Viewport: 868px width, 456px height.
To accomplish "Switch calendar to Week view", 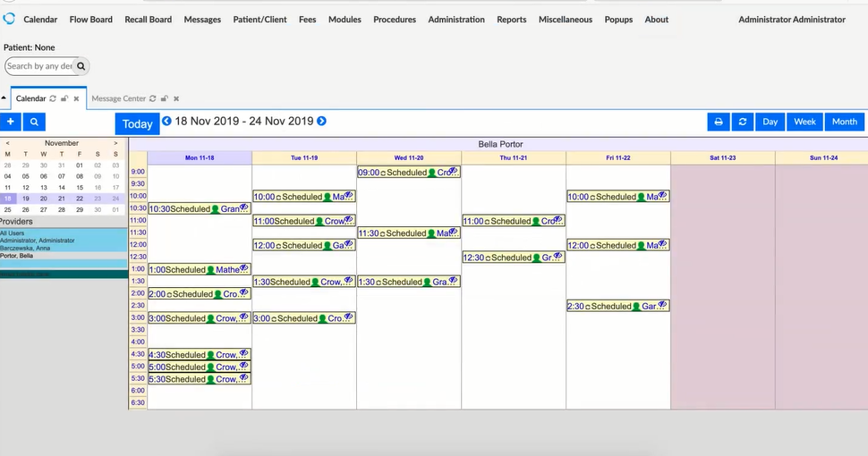I will coord(804,122).
